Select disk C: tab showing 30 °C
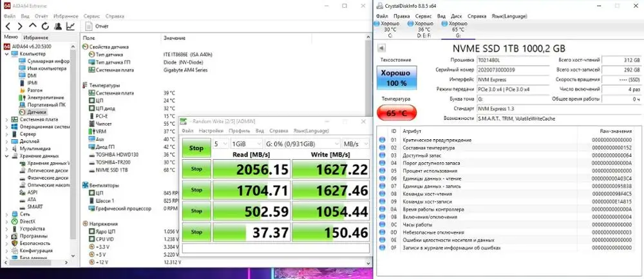644x279 pixels. (x=386, y=30)
